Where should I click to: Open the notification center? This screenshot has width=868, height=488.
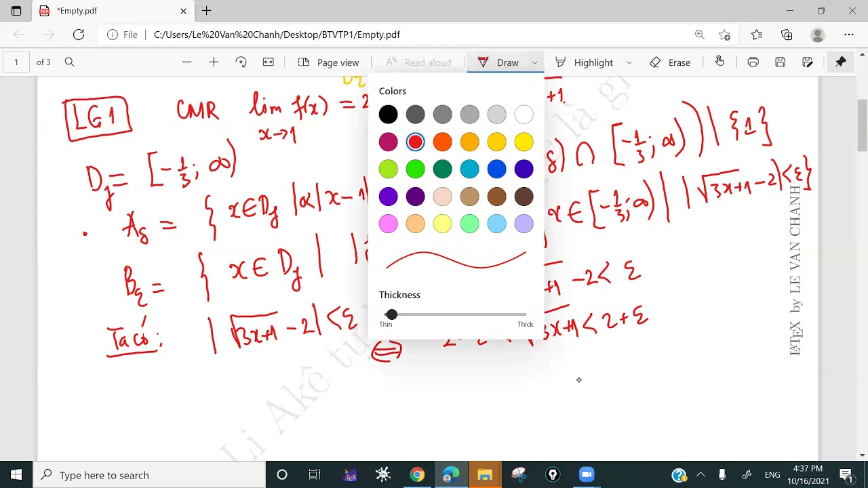[x=846, y=474]
